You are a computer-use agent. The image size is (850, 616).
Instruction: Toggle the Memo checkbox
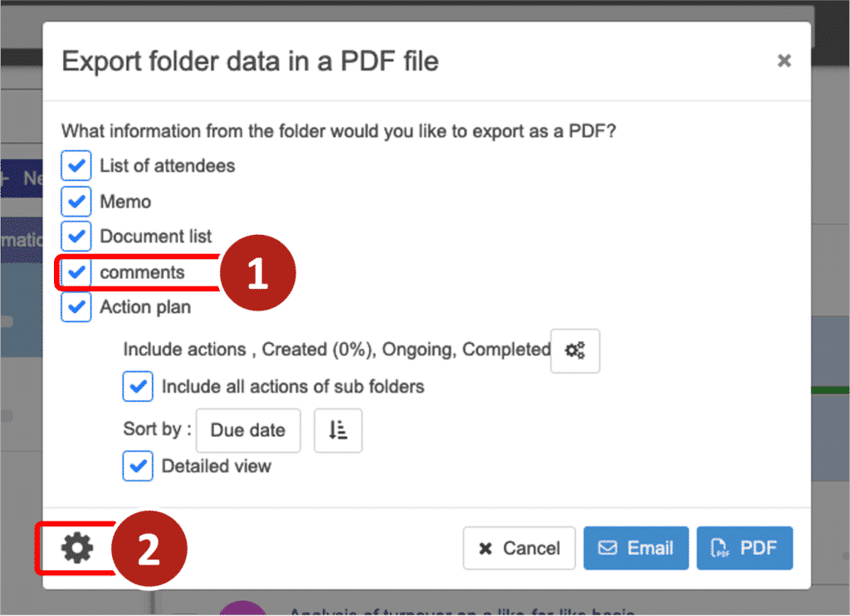pos(76,202)
